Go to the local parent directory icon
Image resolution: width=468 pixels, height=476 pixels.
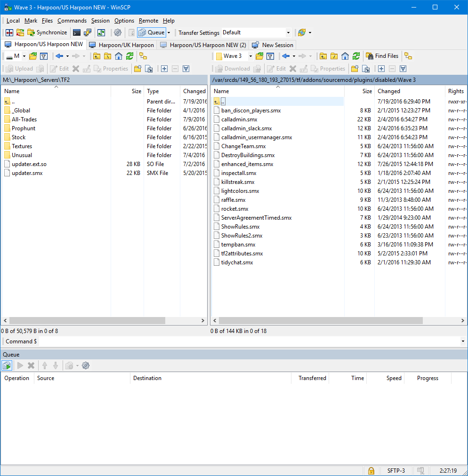pyautogui.click(x=97, y=56)
